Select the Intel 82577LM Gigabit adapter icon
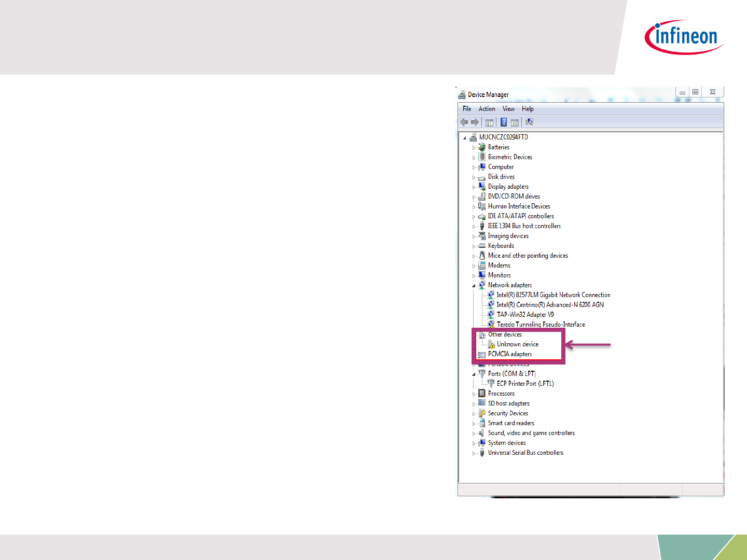Image resolution: width=747 pixels, height=560 pixels. point(491,295)
